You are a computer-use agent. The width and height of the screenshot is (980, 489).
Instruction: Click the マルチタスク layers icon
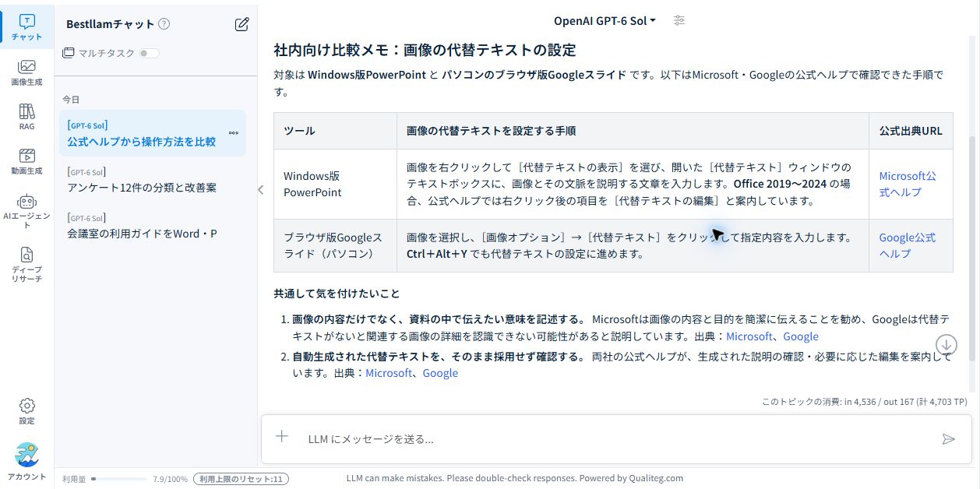point(68,53)
